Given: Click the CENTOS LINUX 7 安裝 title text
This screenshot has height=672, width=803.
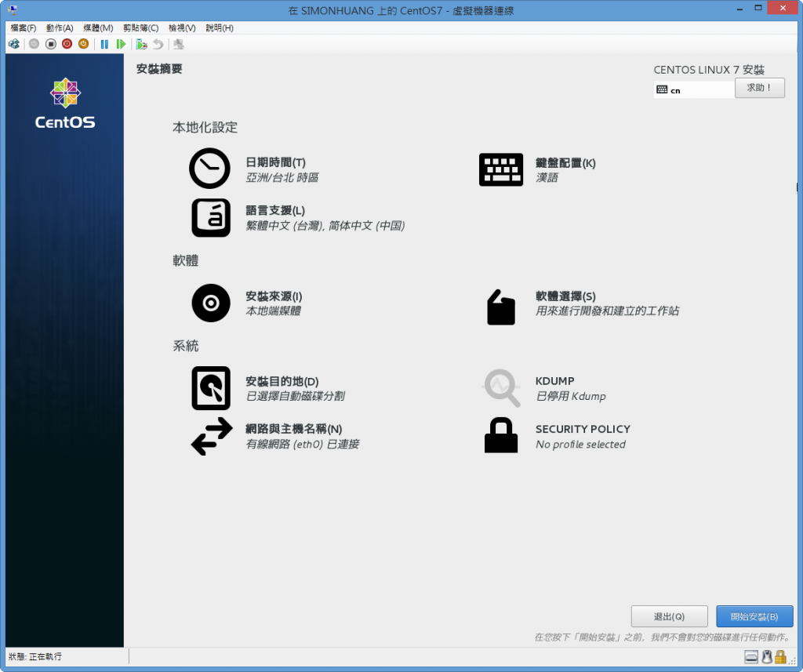Looking at the screenshot, I should [x=709, y=70].
